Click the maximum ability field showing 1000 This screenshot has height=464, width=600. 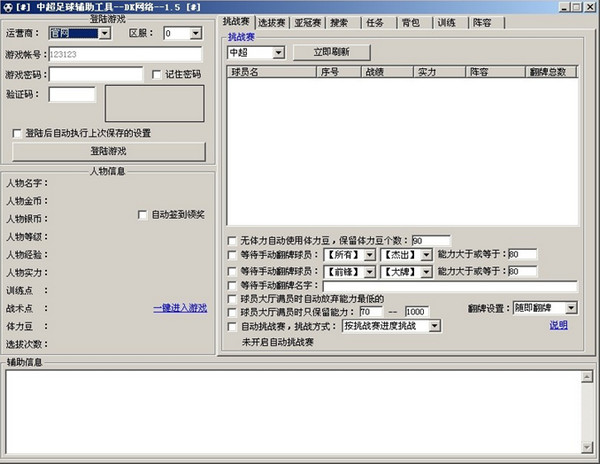(x=417, y=312)
